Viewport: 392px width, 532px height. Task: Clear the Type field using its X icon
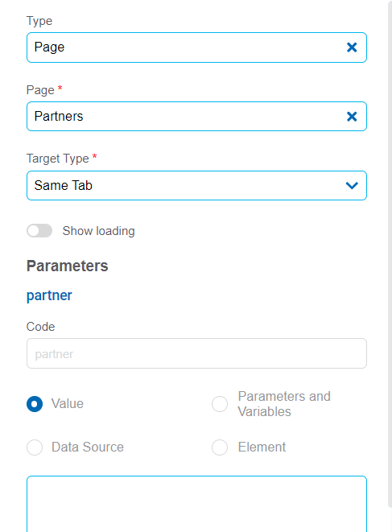352,47
